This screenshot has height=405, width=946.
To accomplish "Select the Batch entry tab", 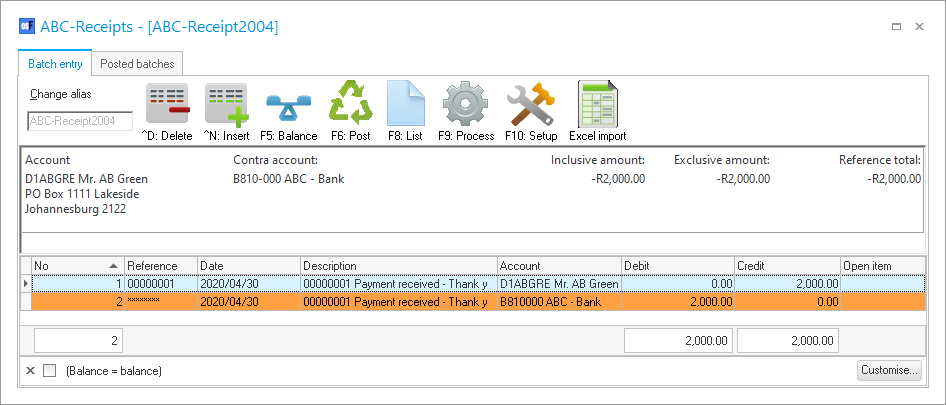I will [x=55, y=64].
